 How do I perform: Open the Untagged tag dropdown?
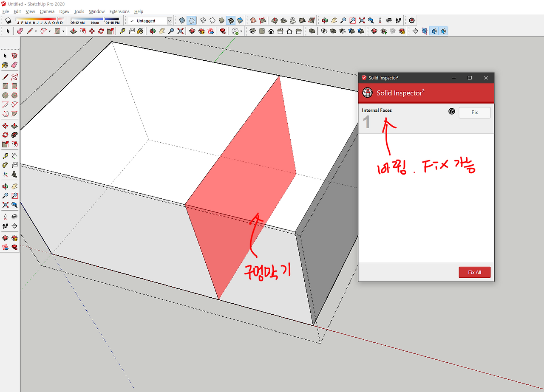(x=169, y=20)
